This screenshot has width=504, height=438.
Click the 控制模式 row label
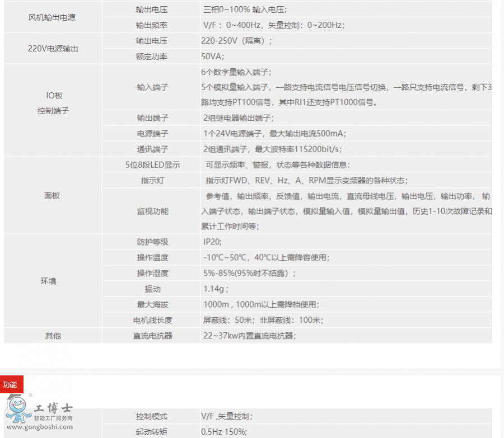click(152, 416)
